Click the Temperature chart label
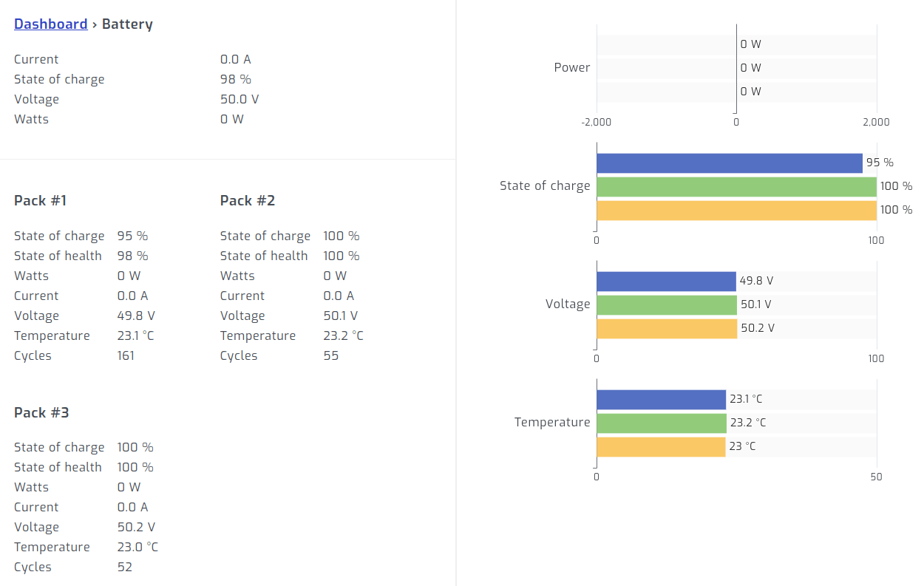924x586 pixels. pos(552,423)
